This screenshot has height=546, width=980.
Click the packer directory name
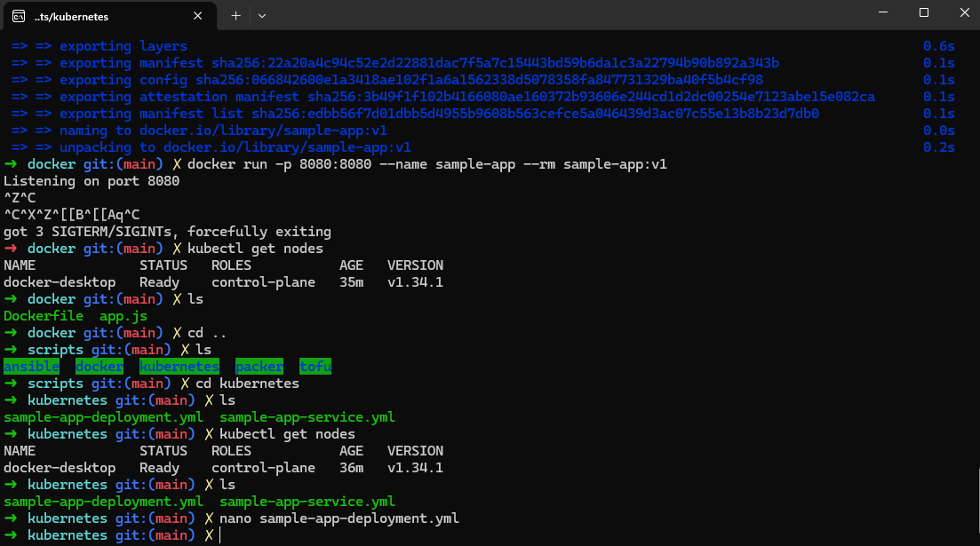(x=259, y=366)
